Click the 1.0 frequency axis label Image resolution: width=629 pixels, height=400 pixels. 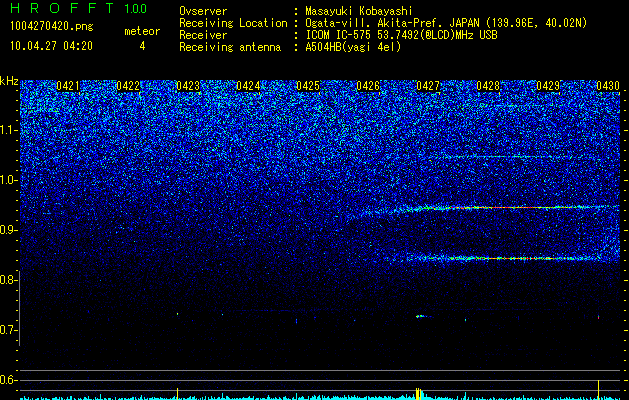(x=8, y=180)
